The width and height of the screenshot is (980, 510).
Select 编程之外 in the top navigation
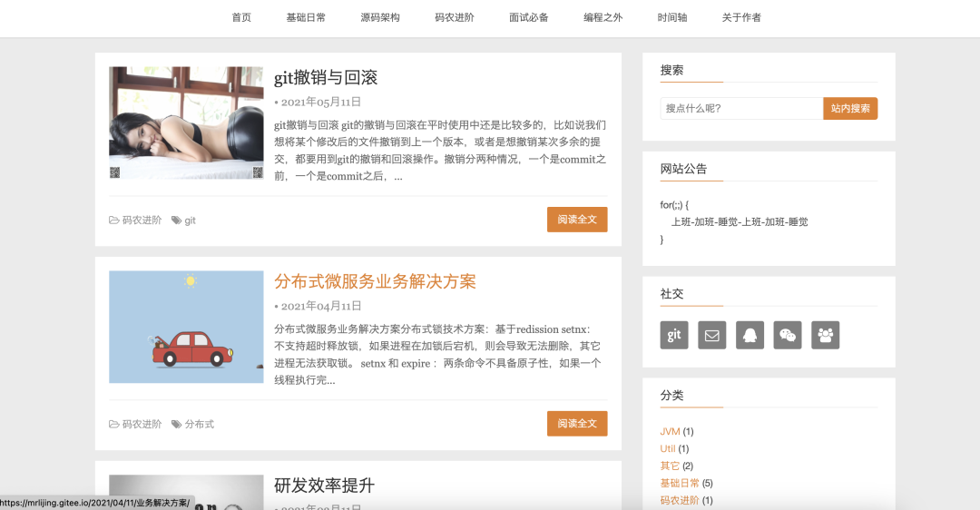pos(603,17)
